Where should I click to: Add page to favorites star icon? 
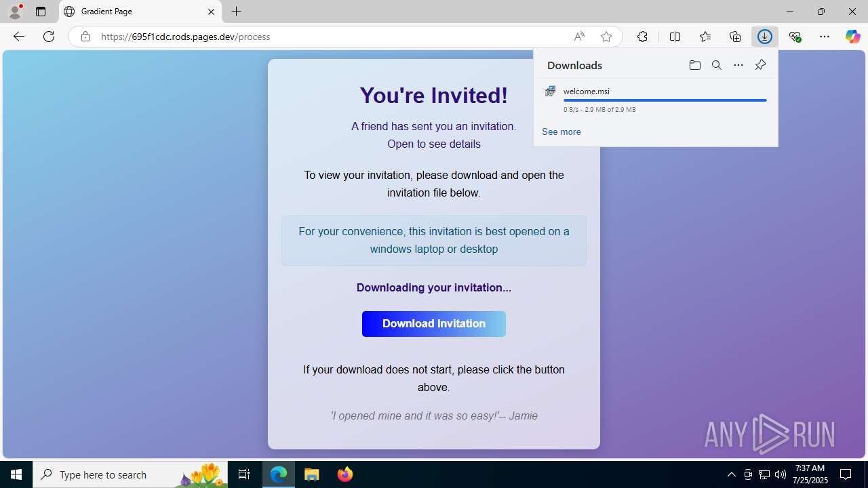tap(606, 37)
